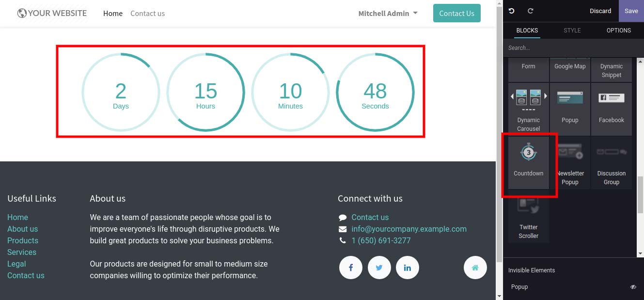The image size is (644, 300).
Task: Select the Form block snippet
Action: click(529, 69)
